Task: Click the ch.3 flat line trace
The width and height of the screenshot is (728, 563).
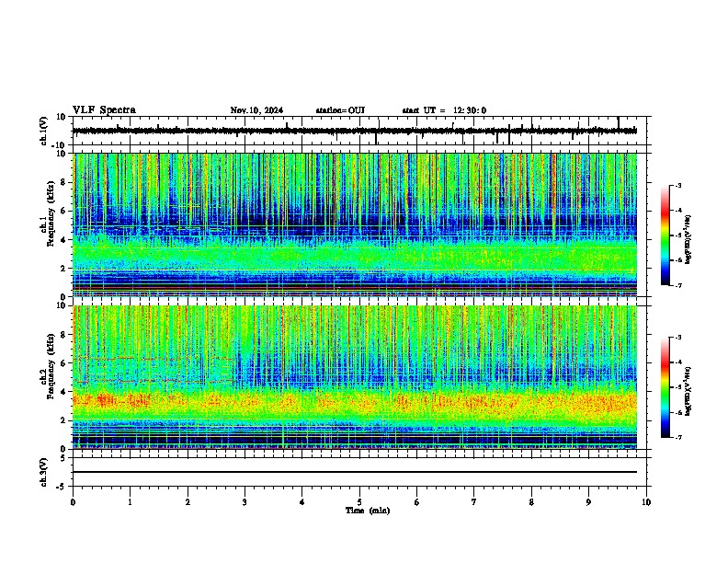Action: tap(355, 472)
